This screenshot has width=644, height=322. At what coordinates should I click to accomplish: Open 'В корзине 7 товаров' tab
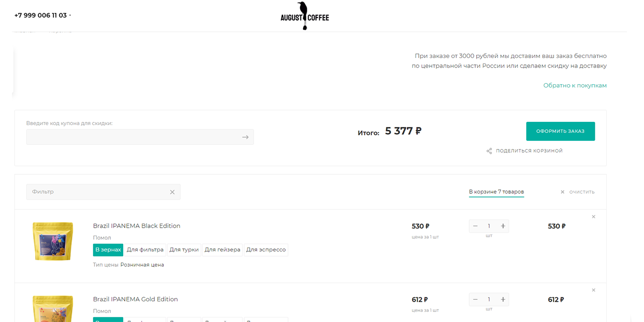(x=496, y=192)
